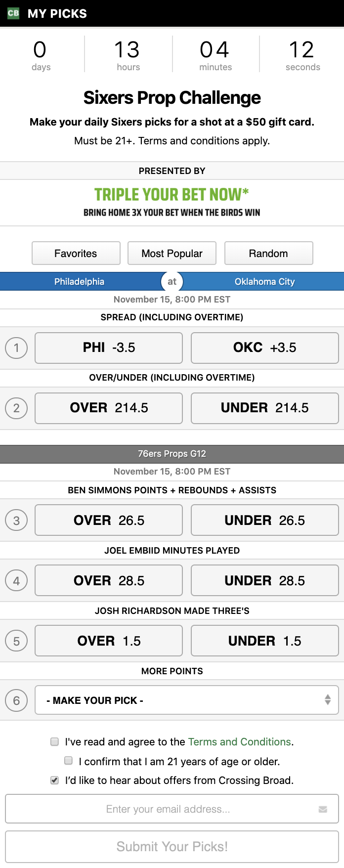Select OVER 214.5 total

coord(109,408)
